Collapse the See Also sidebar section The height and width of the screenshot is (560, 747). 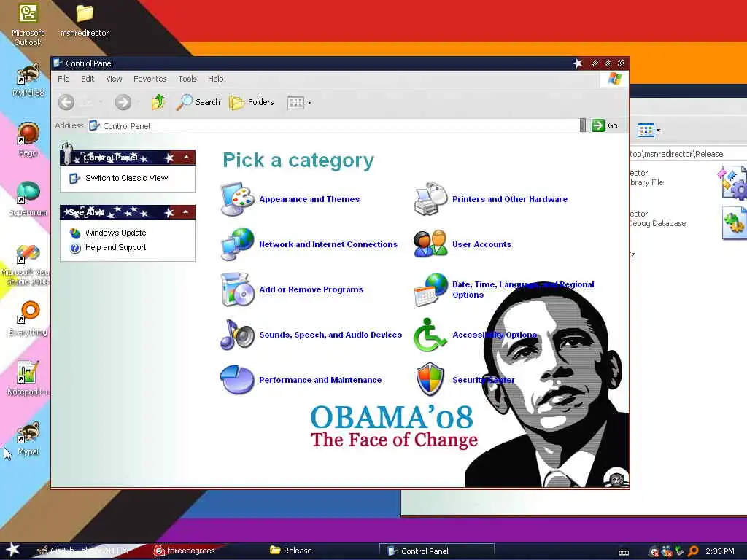(x=186, y=212)
